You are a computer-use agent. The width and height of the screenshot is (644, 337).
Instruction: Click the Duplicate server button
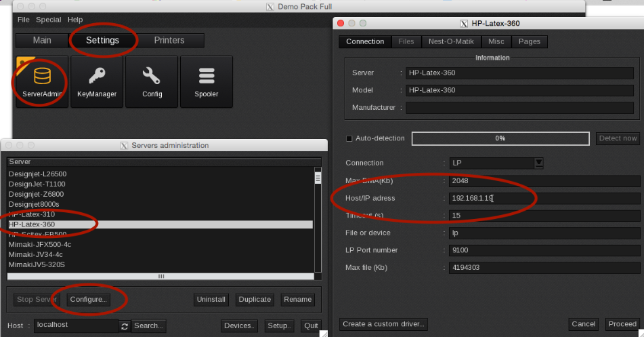pos(255,299)
